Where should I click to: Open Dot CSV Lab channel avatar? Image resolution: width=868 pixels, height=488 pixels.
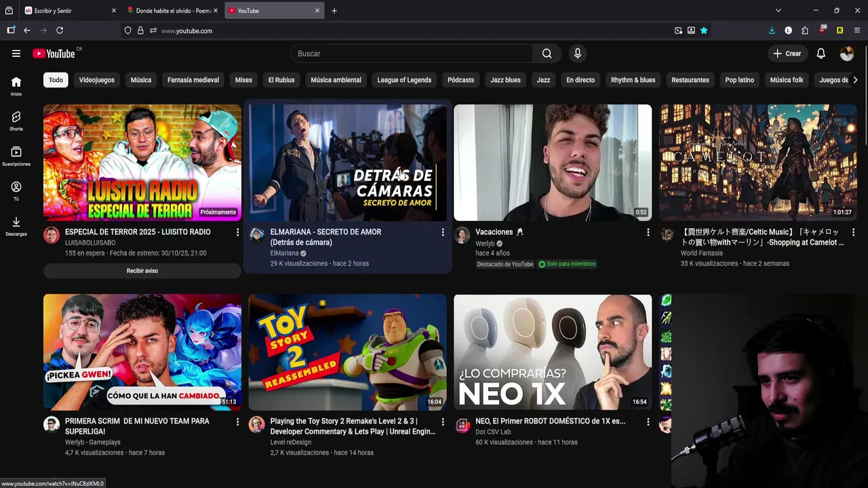coord(462,425)
